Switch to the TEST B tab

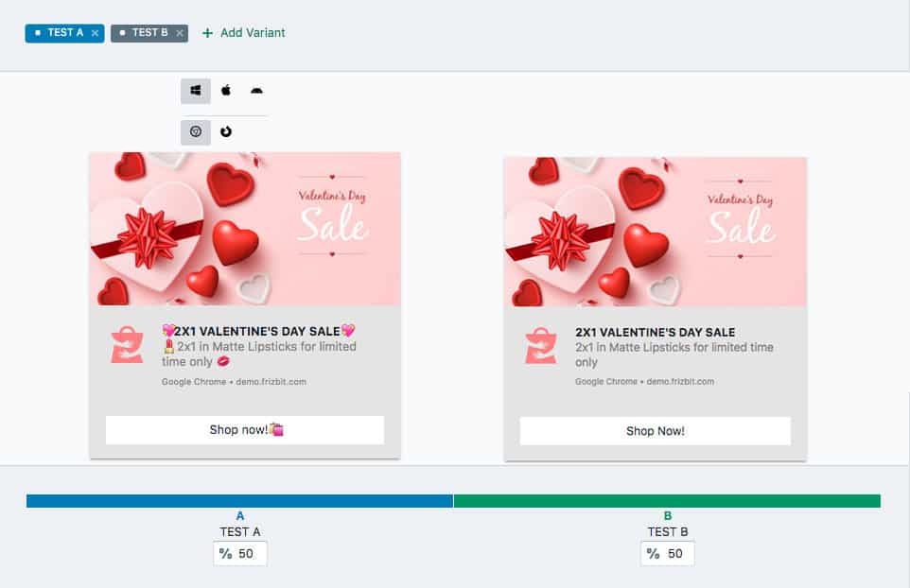pos(149,33)
